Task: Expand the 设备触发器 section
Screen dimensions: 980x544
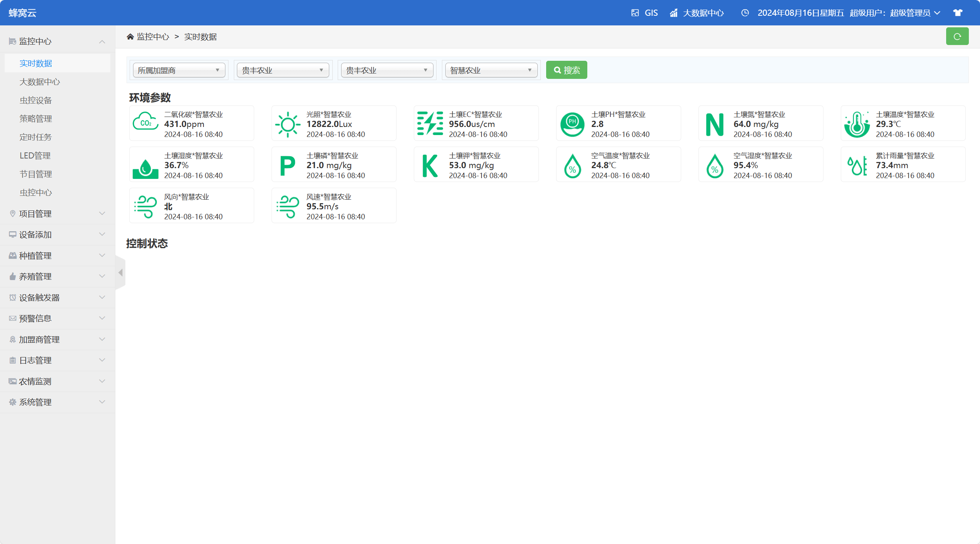Action: tap(58, 297)
